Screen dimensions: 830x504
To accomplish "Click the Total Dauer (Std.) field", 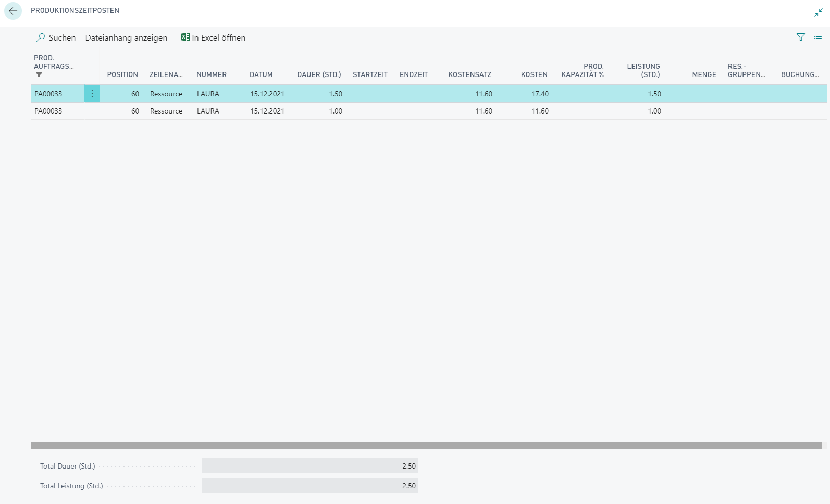I will point(310,466).
